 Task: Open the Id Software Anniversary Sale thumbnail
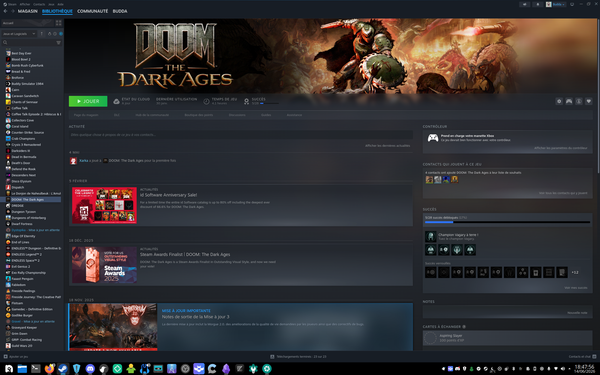click(x=104, y=205)
